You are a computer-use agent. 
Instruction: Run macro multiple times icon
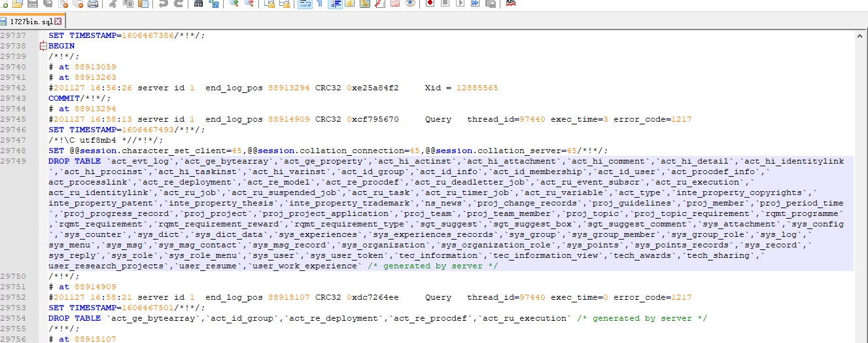tap(476, 3)
